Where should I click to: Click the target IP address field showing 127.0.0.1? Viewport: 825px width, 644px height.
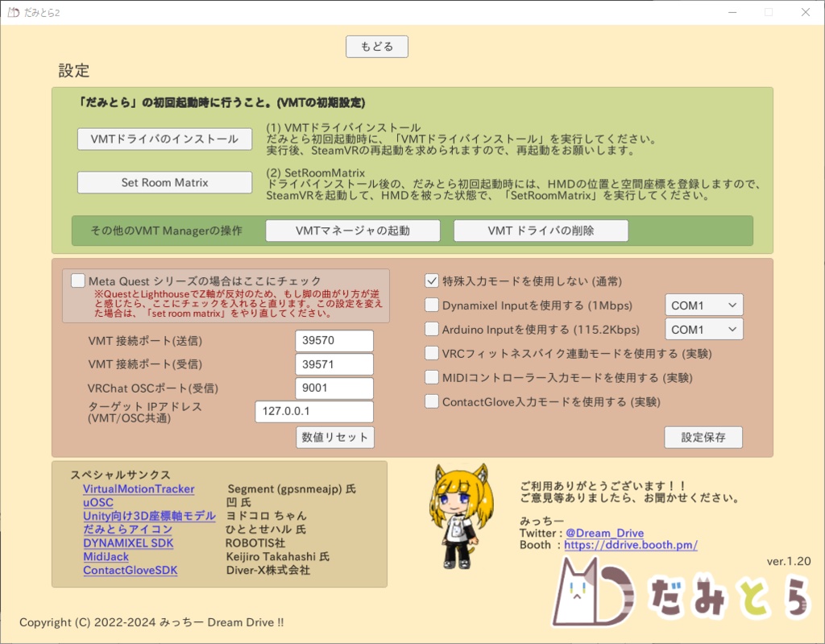313,411
